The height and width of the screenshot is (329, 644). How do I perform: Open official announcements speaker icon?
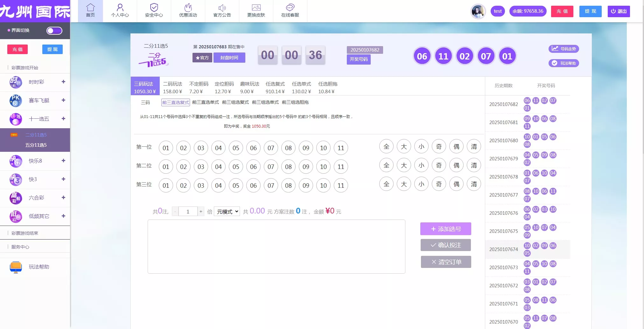click(222, 8)
